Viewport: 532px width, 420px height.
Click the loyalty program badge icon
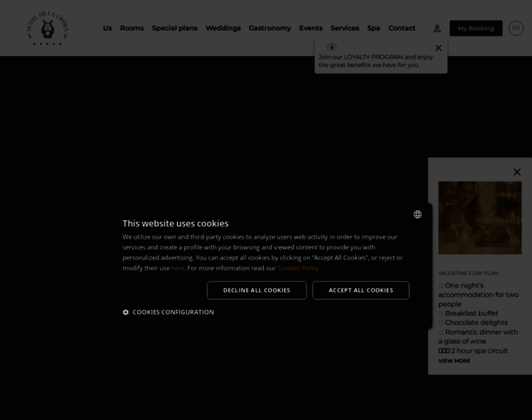click(x=332, y=47)
